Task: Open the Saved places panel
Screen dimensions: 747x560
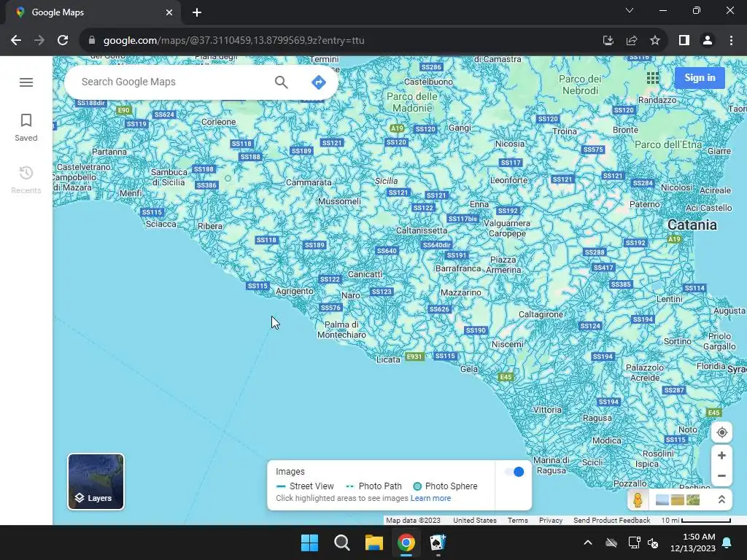Action: tap(26, 127)
